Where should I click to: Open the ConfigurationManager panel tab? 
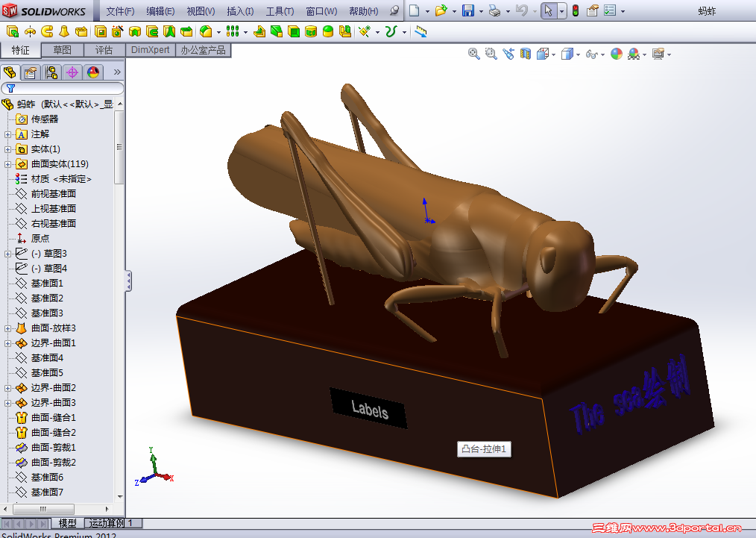click(x=51, y=72)
